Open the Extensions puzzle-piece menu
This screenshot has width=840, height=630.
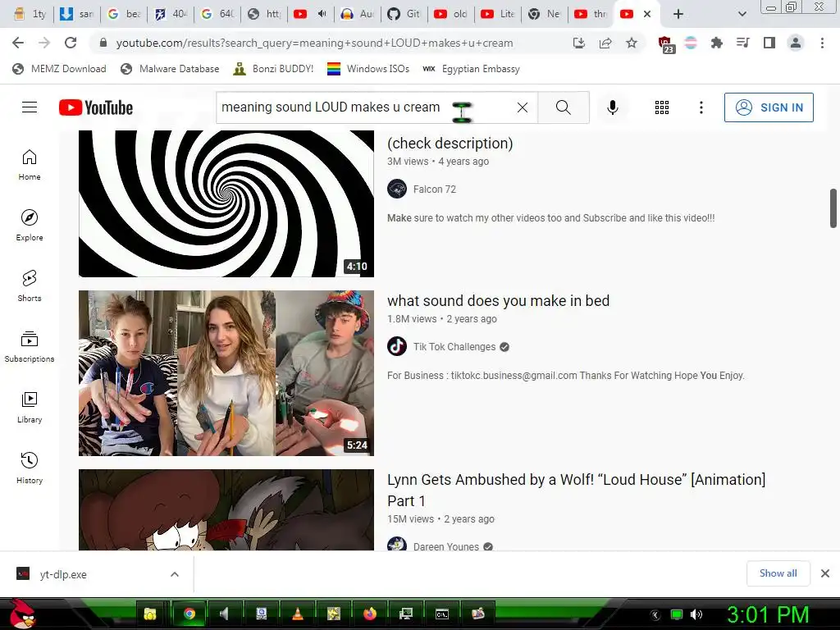[x=717, y=43]
